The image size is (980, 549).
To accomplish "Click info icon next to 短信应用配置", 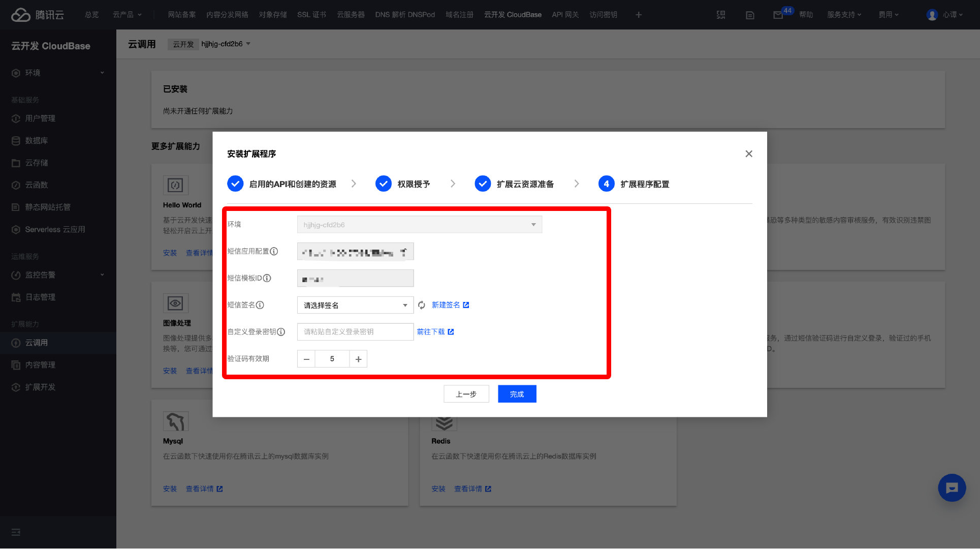I will click(274, 251).
